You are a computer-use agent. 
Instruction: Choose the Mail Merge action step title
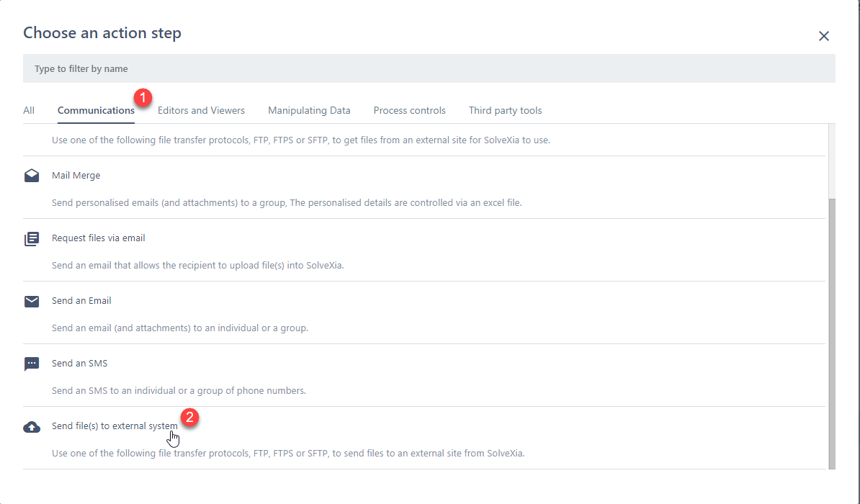click(x=76, y=176)
